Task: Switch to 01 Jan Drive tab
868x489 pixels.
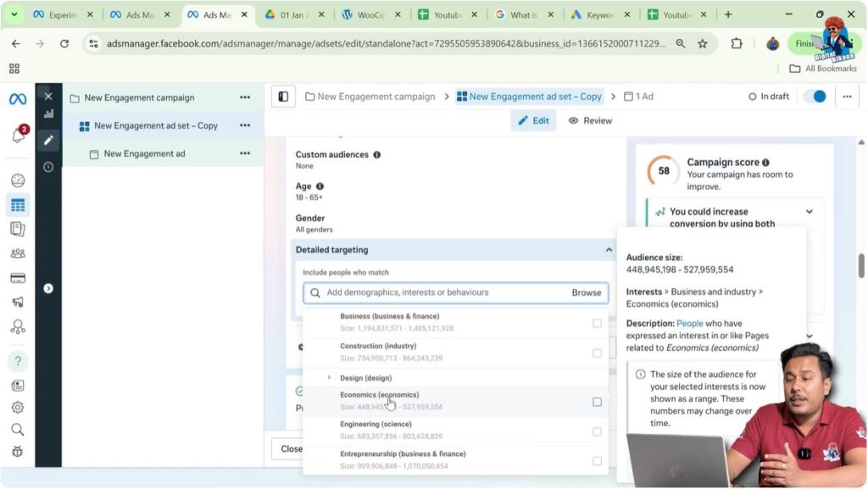Action: pyautogui.click(x=294, y=15)
